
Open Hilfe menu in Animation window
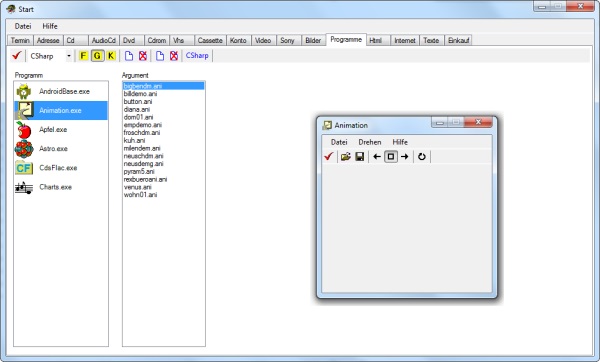[x=400, y=142]
